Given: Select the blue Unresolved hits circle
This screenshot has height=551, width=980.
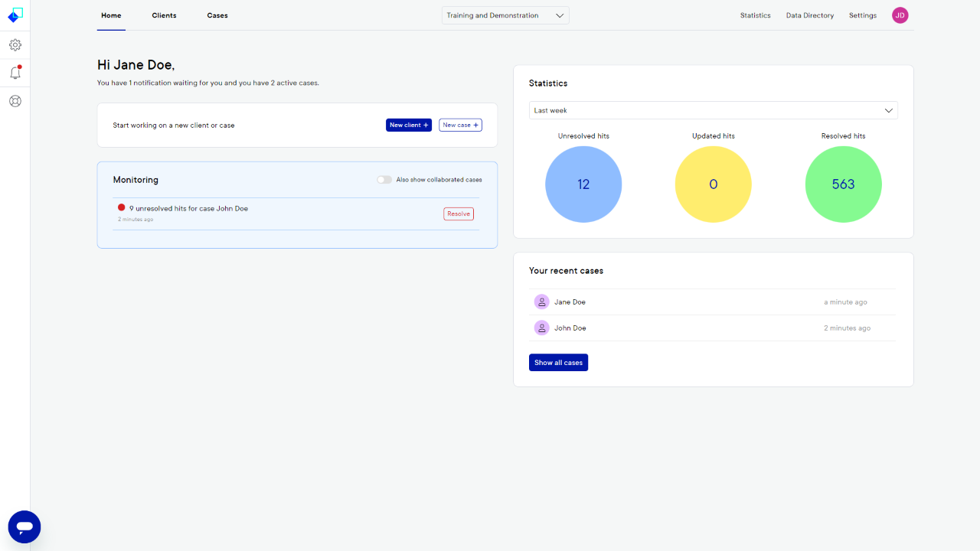Looking at the screenshot, I should click(x=583, y=184).
